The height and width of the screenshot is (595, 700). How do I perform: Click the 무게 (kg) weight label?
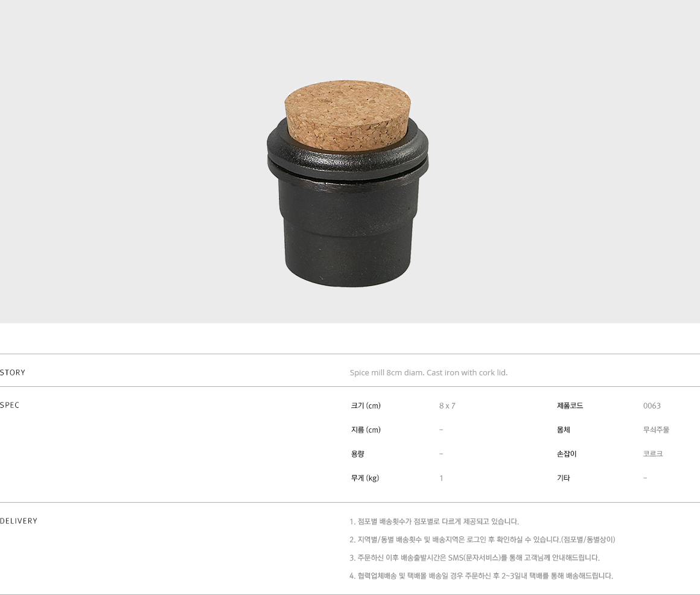(364, 478)
